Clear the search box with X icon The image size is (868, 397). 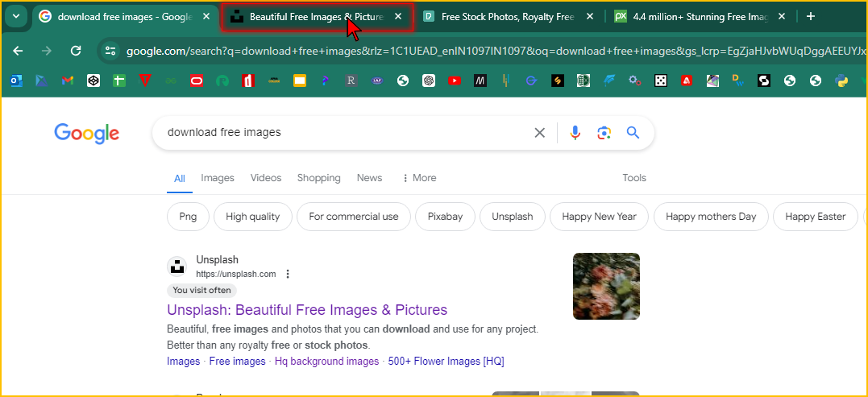pos(540,133)
